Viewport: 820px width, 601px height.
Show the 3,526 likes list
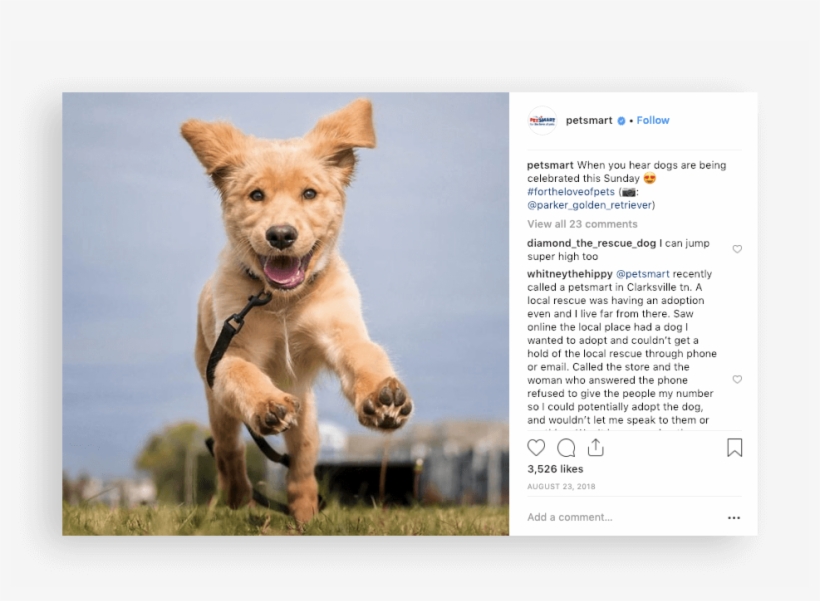(x=555, y=469)
